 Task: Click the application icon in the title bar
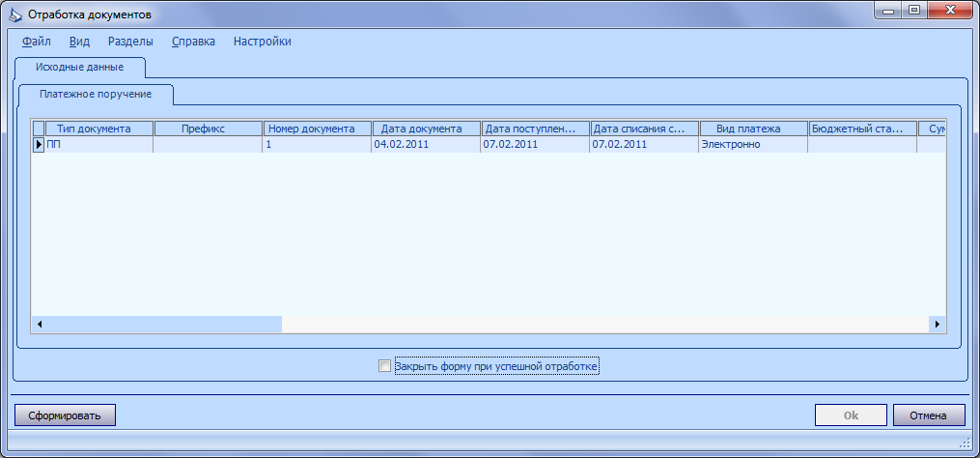pos(16,14)
